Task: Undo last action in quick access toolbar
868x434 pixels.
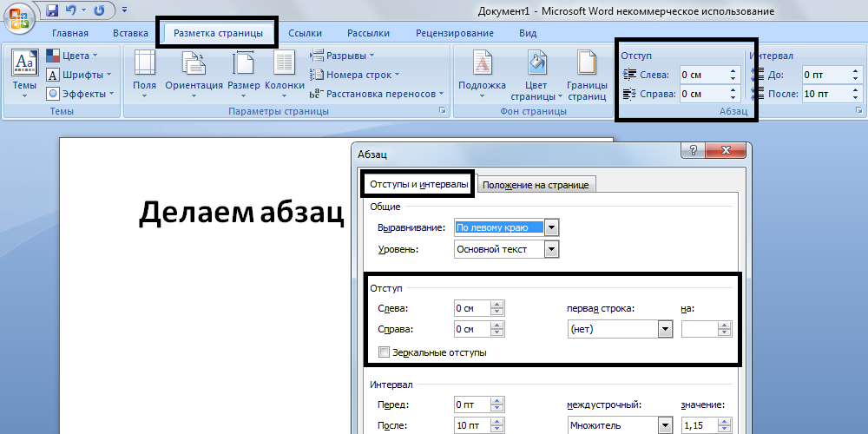Action: [x=70, y=10]
